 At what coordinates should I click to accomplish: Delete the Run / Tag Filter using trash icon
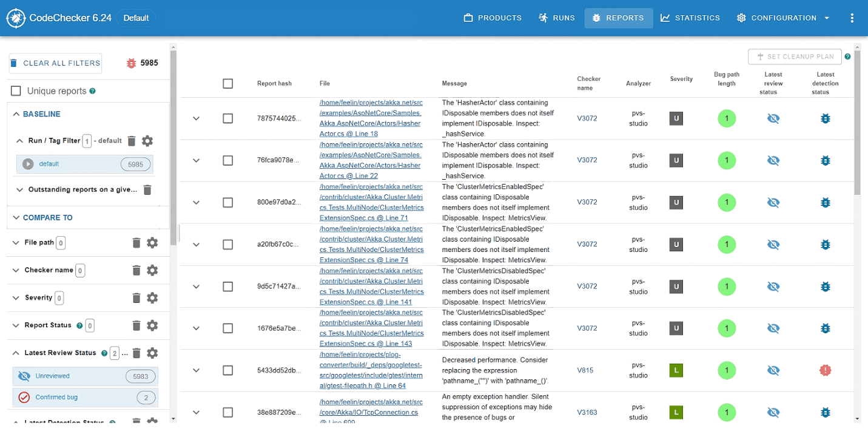point(132,140)
